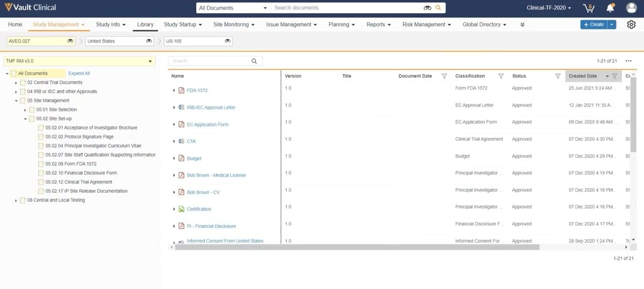Screen dimensions: 644x289
Task: Open the Clinical-TF-2020 vault dropdown
Action: point(549,8)
